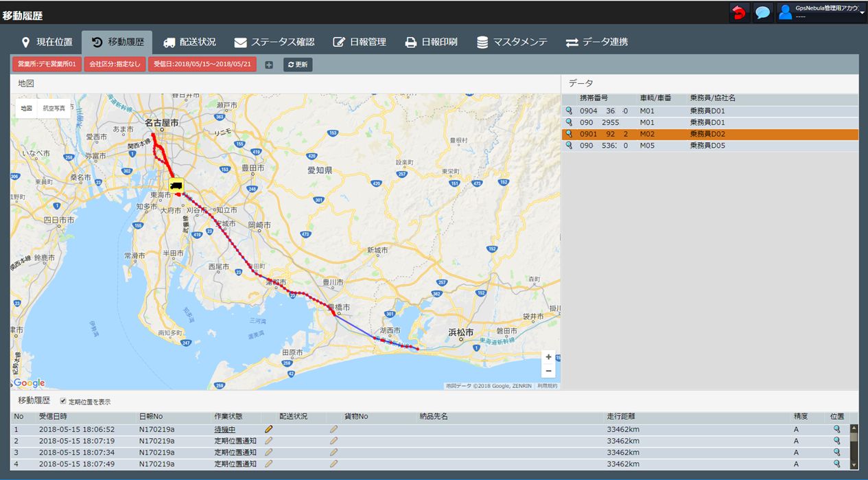Click the yellow truck marker on map
The width and height of the screenshot is (868, 480).
[176, 185]
